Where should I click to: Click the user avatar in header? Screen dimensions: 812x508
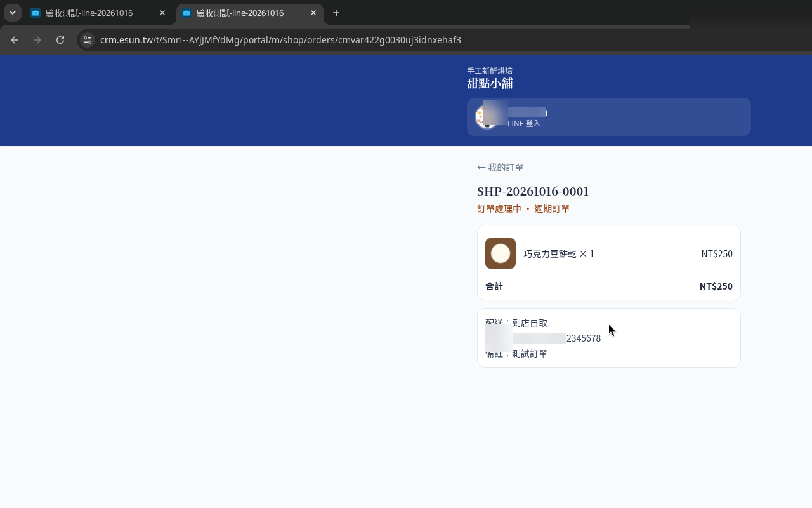[x=487, y=117]
